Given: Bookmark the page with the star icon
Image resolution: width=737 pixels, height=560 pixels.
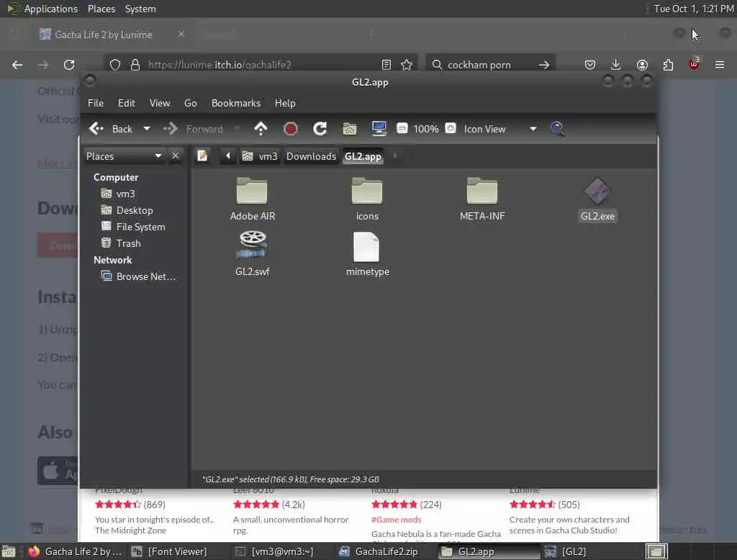Looking at the screenshot, I should (x=407, y=64).
